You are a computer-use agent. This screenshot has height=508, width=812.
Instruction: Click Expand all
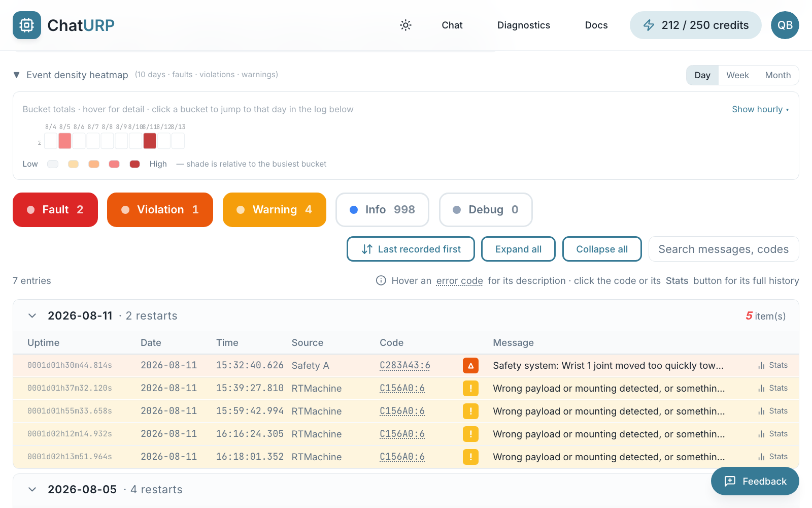(518, 249)
